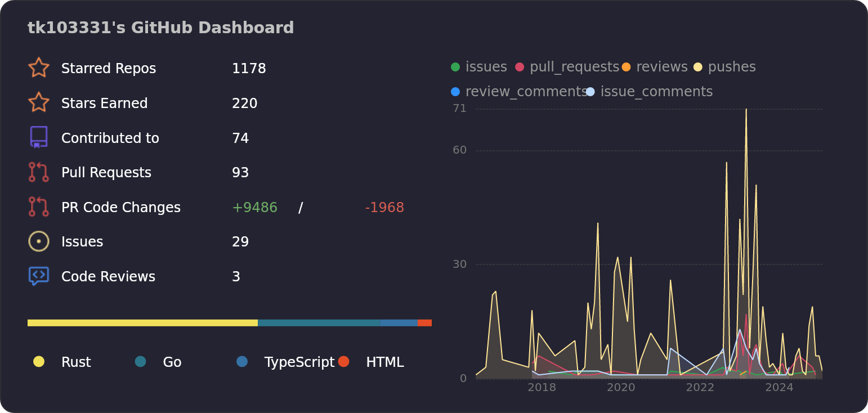Click the Starred Repos value 1178

tap(249, 69)
